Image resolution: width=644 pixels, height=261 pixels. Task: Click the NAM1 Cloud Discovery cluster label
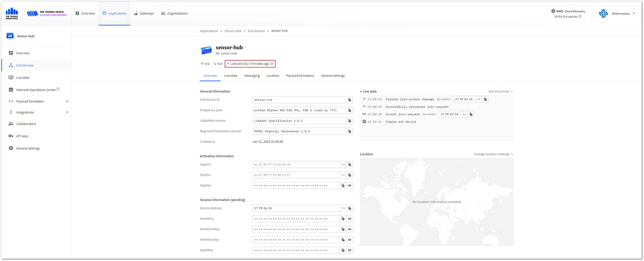568,11
